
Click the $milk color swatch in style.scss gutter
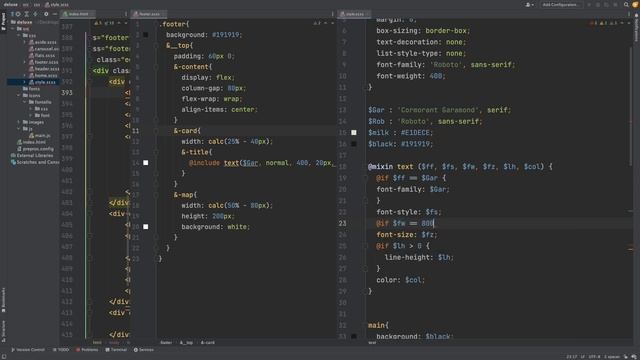coord(354,132)
